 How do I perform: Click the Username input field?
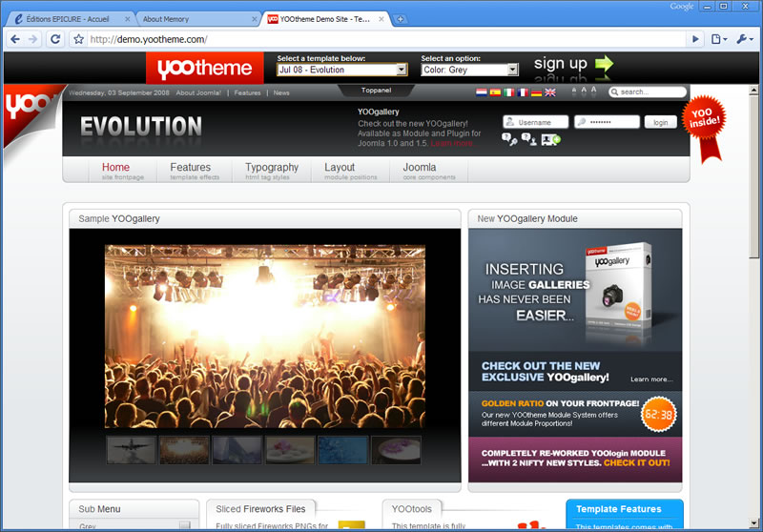coord(535,122)
